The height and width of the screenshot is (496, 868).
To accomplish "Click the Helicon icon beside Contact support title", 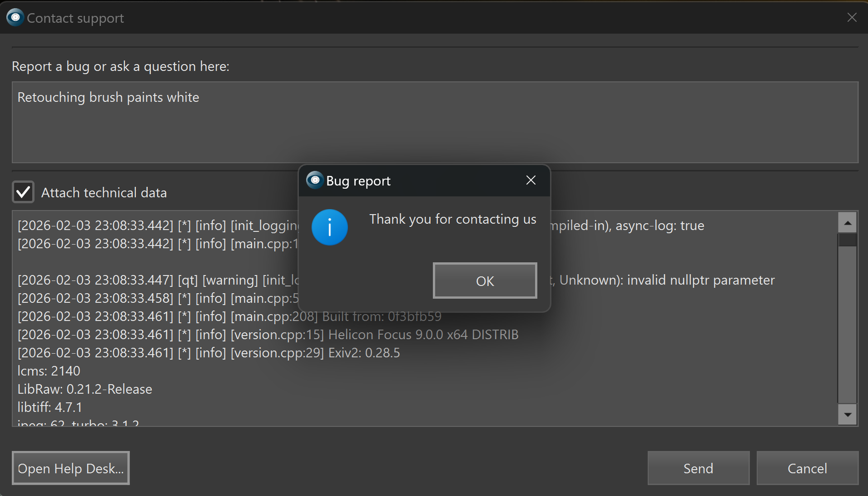I will pyautogui.click(x=15, y=18).
